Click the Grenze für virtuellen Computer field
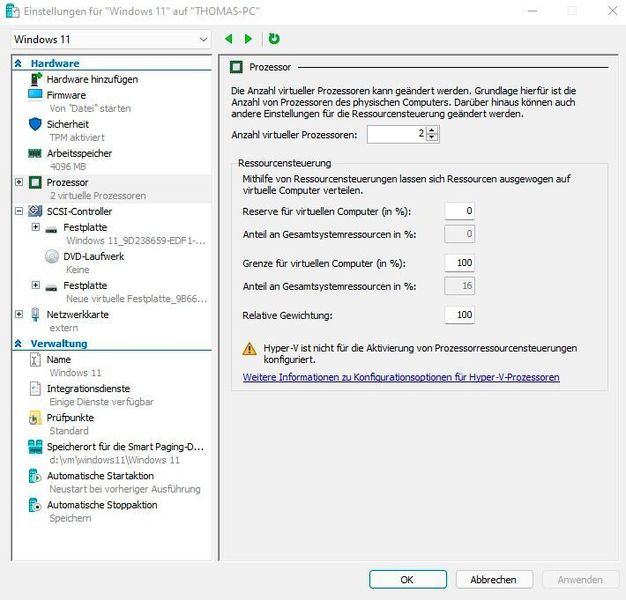Screen dimensions: 626x600 click(x=460, y=263)
